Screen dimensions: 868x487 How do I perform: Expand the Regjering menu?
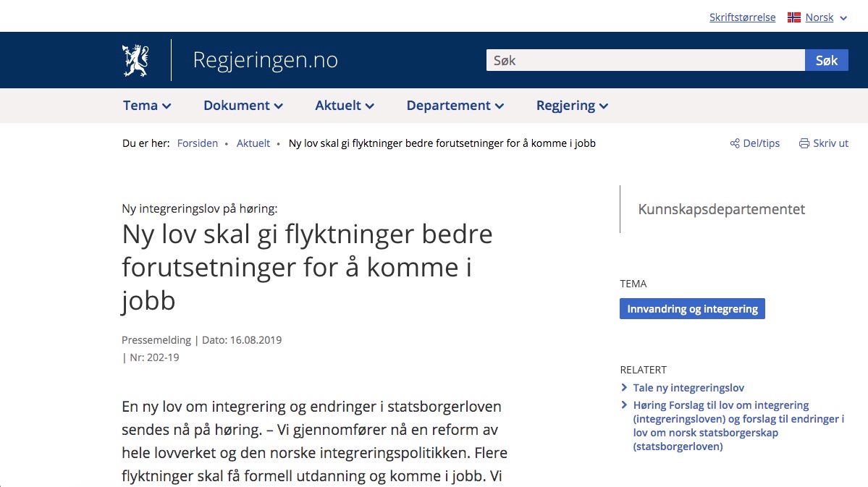click(x=572, y=106)
